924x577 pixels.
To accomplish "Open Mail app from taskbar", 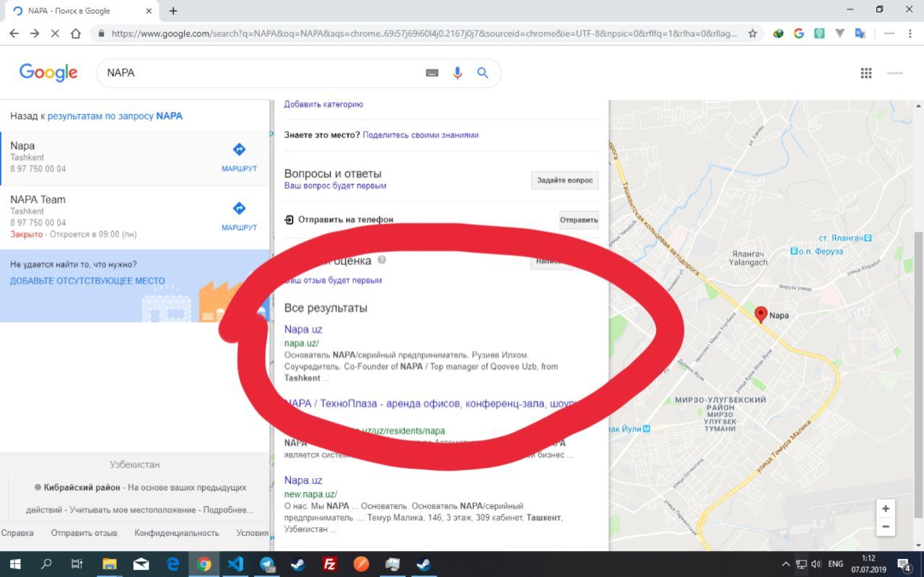I will tap(141, 564).
